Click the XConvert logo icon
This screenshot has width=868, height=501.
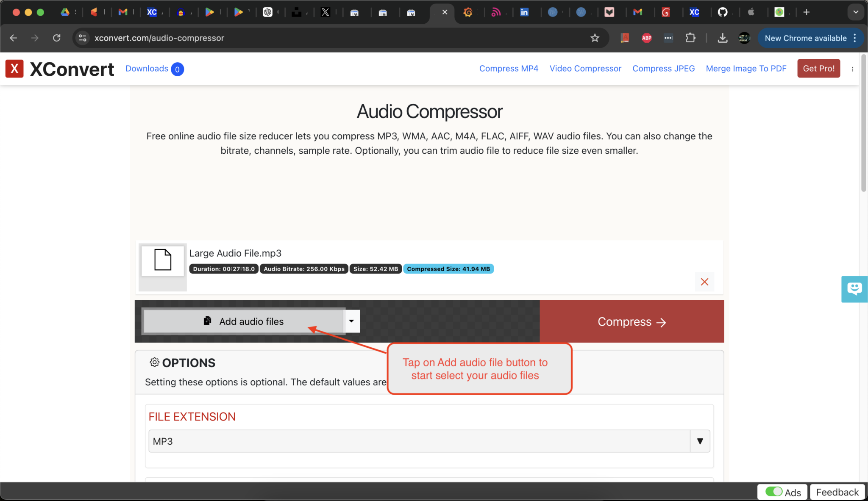pyautogui.click(x=15, y=68)
